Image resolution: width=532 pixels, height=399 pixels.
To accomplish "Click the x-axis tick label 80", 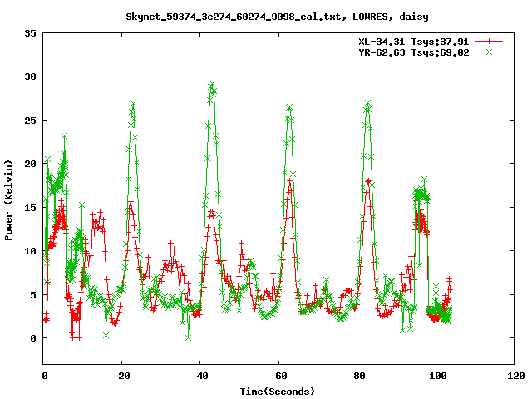I will pos(359,376).
